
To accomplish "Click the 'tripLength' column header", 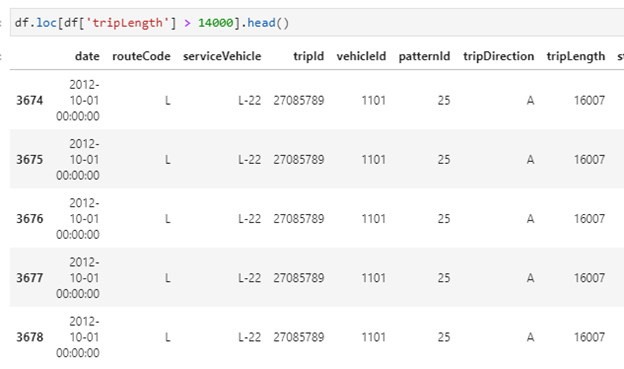I will pyautogui.click(x=576, y=57).
